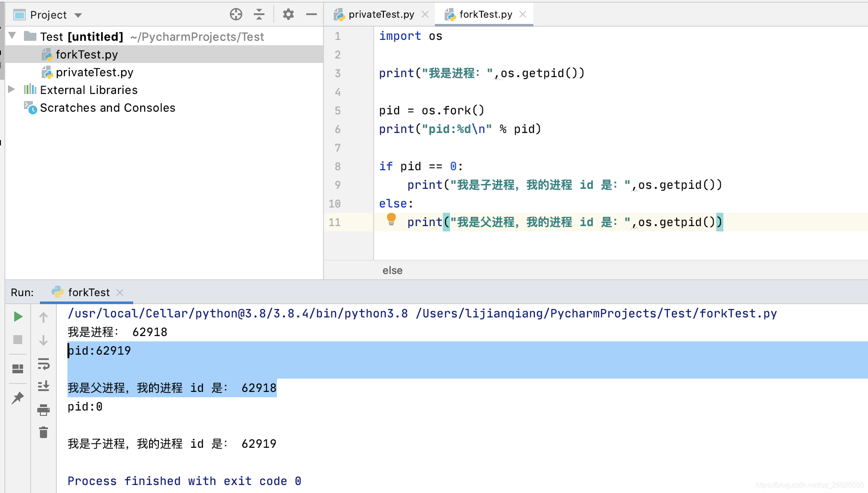
Task: Select forkTest.py in the project tree
Action: click(x=87, y=54)
